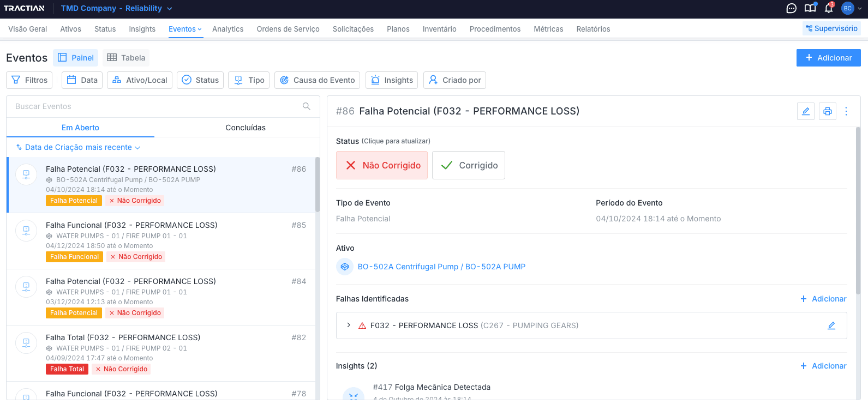Viewport: 868px width, 404px height.
Task: Select the Concluídas tab
Action: tap(246, 128)
